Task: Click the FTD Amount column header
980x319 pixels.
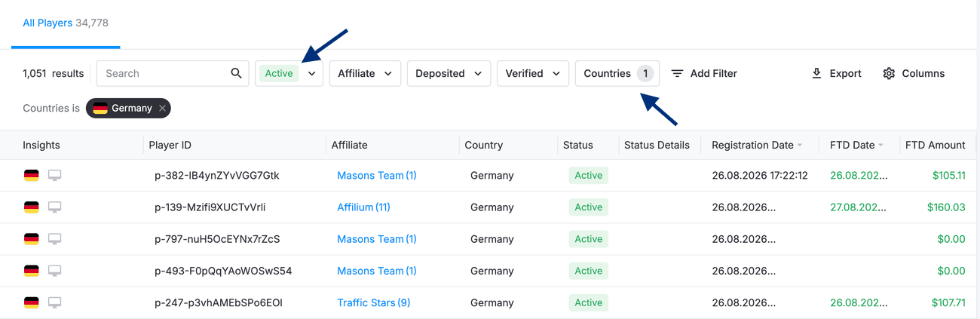Action: tap(936, 145)
